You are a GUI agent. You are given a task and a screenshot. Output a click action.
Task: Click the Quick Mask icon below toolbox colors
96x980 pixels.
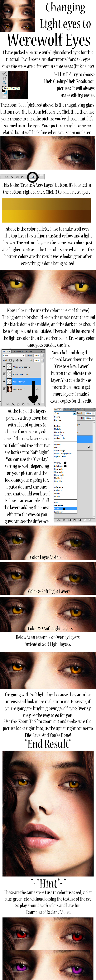click(4, 97)
